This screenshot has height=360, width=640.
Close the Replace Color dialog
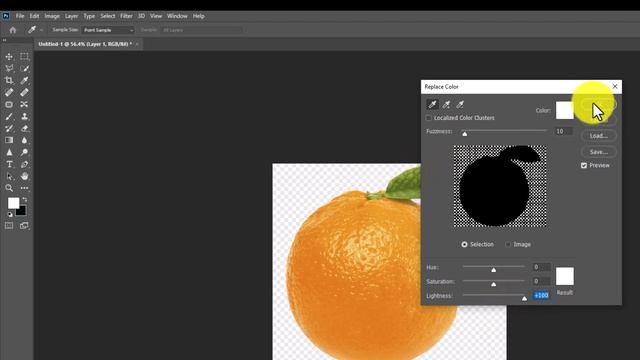pyautogui.click(x=615, y=87)
